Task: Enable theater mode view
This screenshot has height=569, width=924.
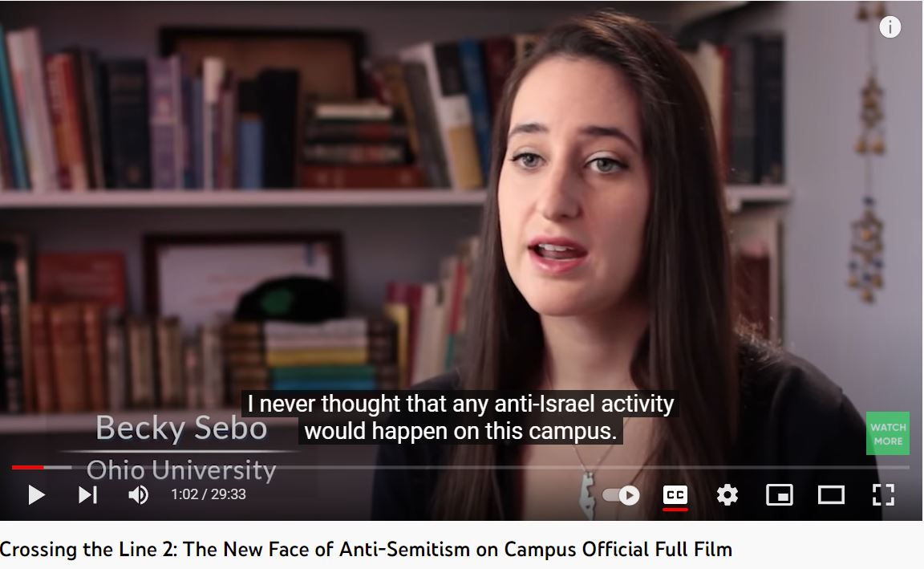Action: pos(831,494)
